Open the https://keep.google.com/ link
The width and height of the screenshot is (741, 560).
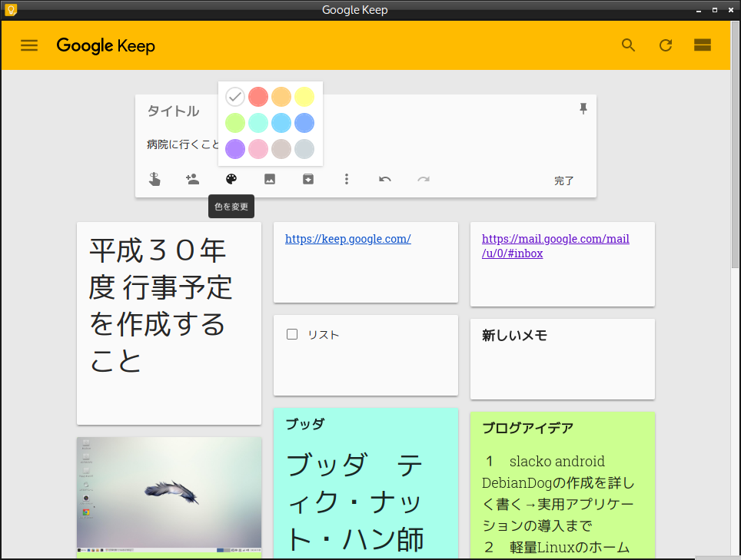click(347, 238)
